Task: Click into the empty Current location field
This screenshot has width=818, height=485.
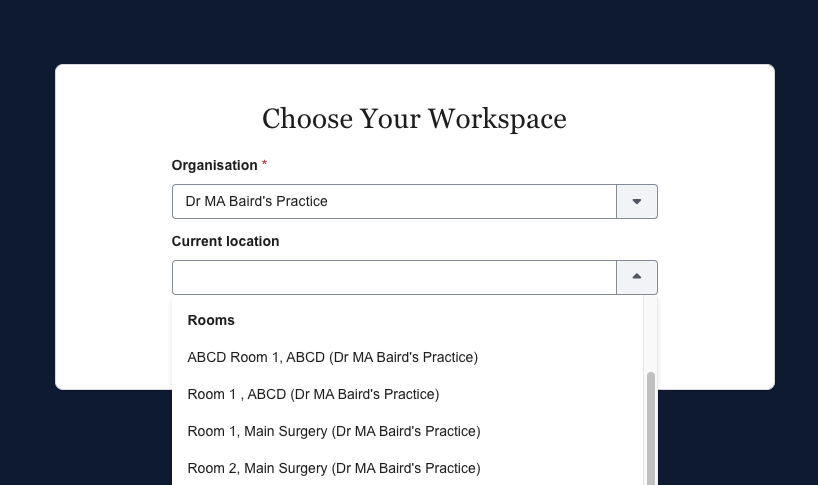Action: tap(394, 277)
